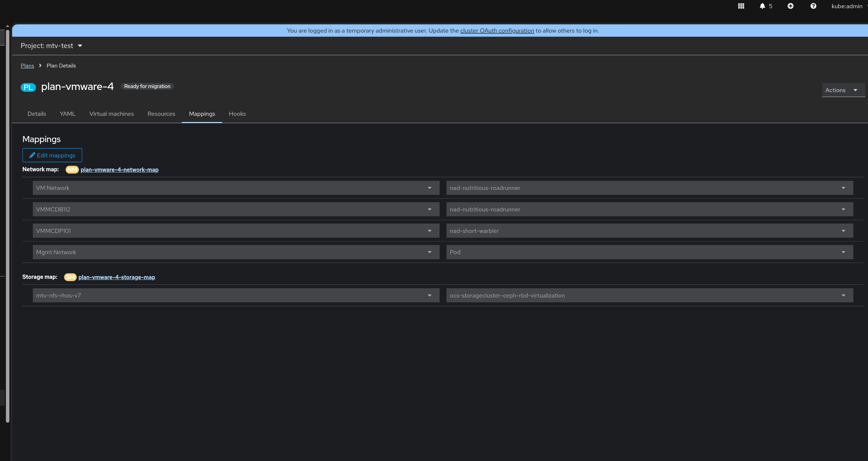Open the Actions dropdown menu

(x=842, y=90)
